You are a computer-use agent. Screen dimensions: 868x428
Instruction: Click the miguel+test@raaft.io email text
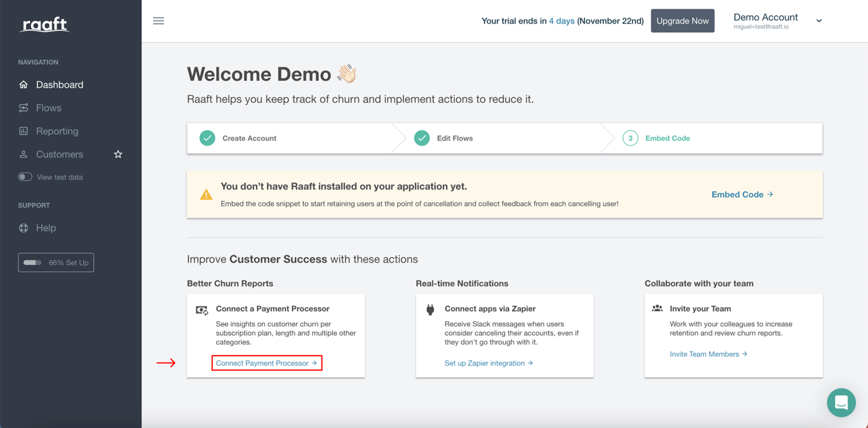[x=761, y=27]
